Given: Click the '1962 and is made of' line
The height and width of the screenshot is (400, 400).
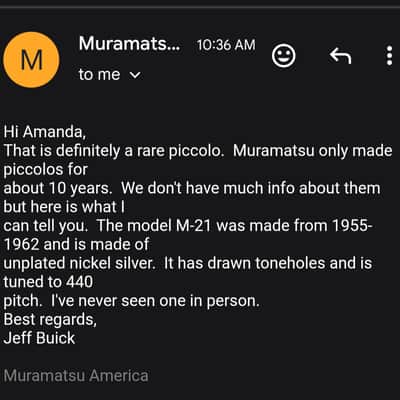Looking at the screenshot, I should tap(76, 245).
